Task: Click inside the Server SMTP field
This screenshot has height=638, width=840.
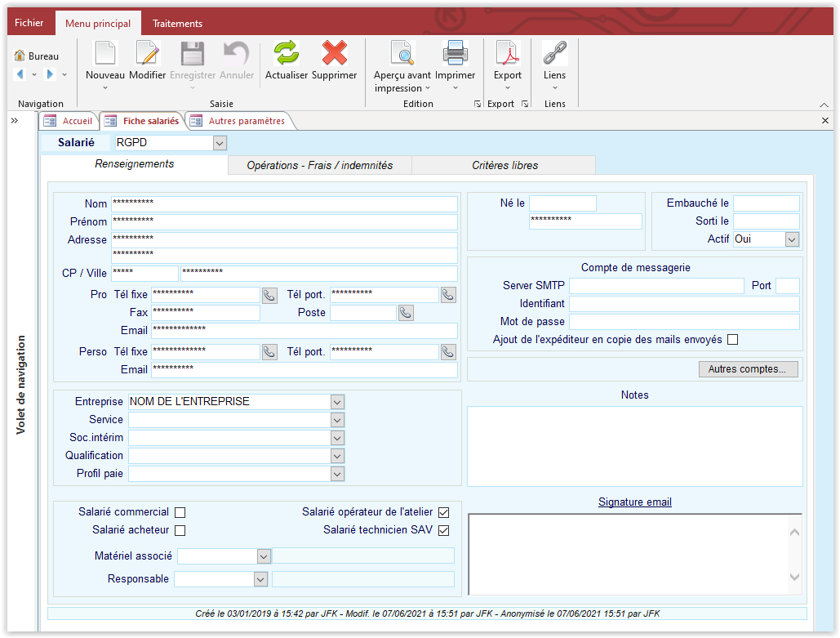Action: [656, 286]
